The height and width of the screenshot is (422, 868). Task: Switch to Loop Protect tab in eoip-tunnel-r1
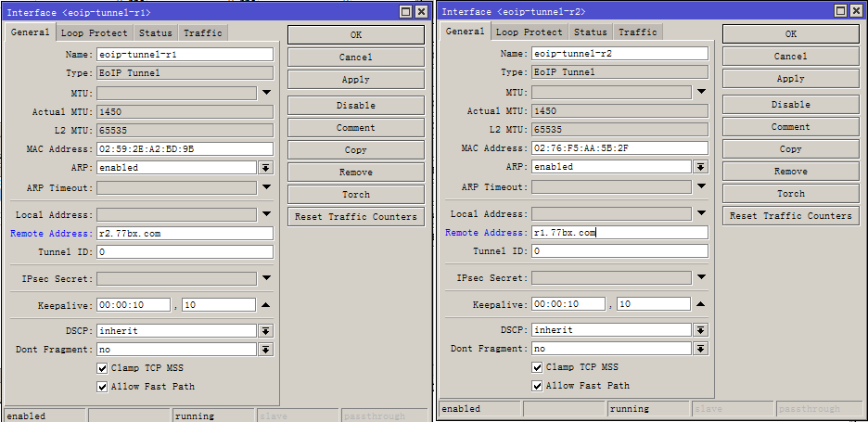click(93, 33)
